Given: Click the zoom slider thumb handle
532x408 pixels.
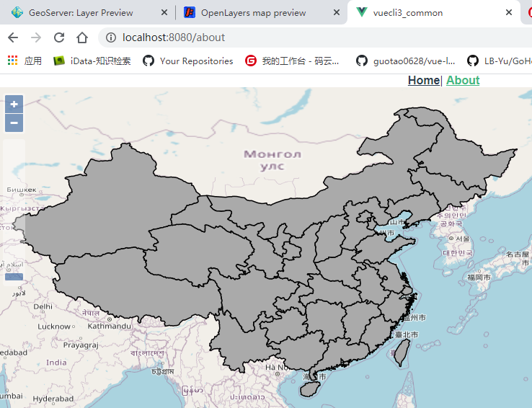Looking at the screenshot, I should click(14, 277).
